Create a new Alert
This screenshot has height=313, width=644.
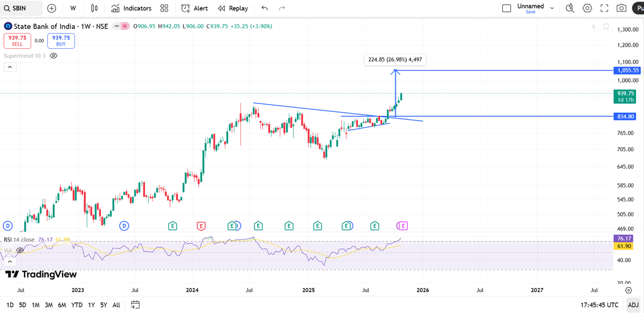coord(194,8)
